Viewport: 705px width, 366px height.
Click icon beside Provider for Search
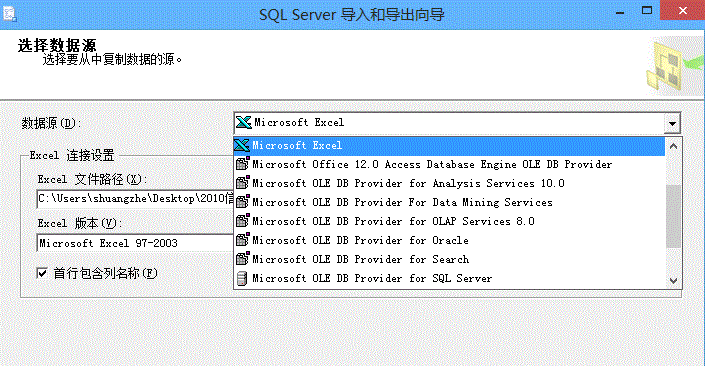tap(242, 259)
